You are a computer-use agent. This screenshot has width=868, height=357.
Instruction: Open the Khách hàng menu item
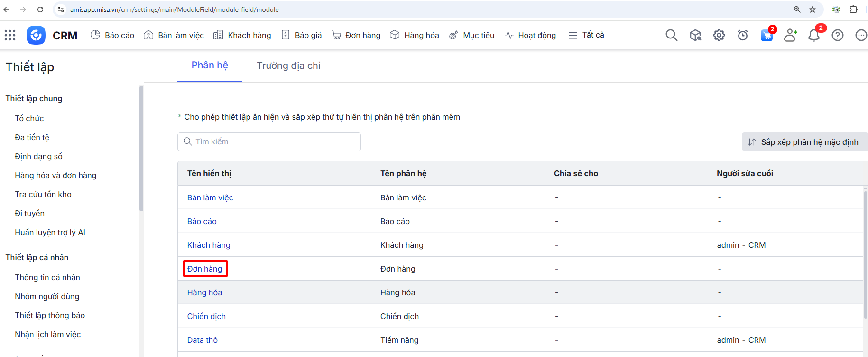point(242,35)
